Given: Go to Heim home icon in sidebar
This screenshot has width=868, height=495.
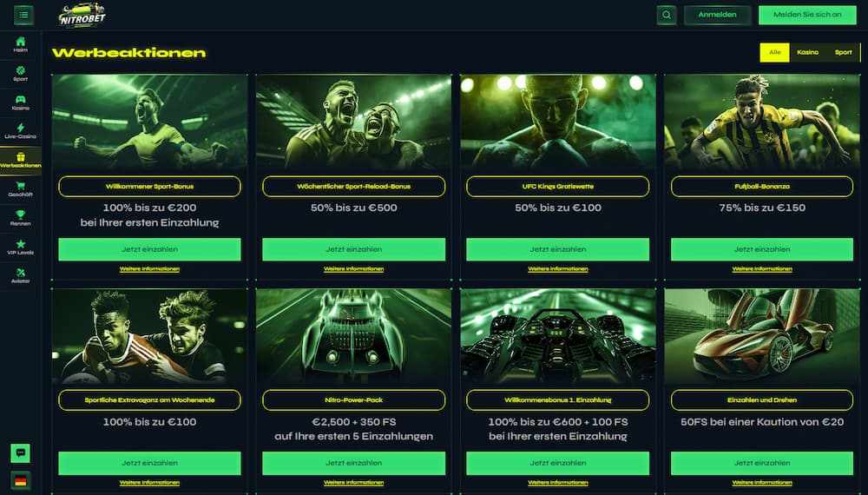Looking at the screenshot, I should click(21, 42).
